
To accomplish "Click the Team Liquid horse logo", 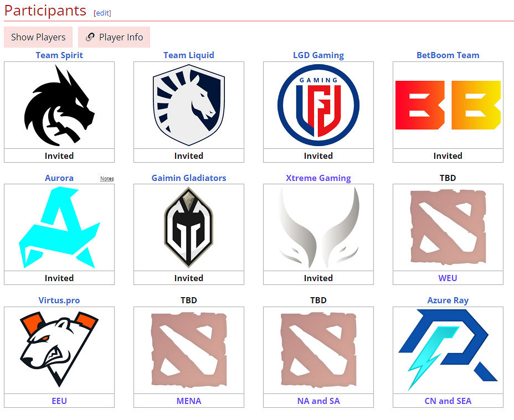I will (189, 105).
